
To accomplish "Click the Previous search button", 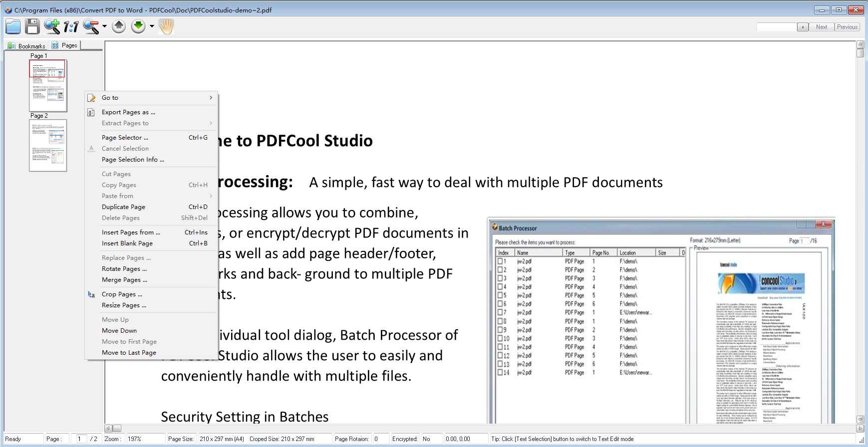I will (848, 27).
